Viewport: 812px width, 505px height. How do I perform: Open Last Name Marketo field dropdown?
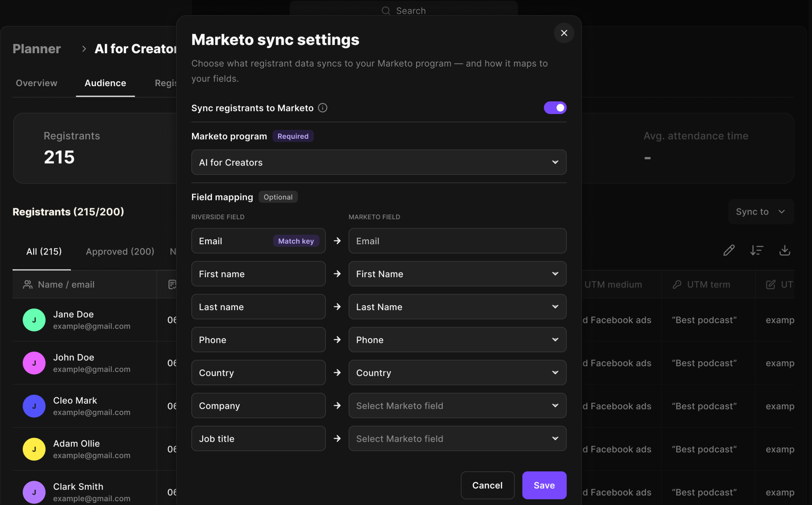[x=457, y=307]
